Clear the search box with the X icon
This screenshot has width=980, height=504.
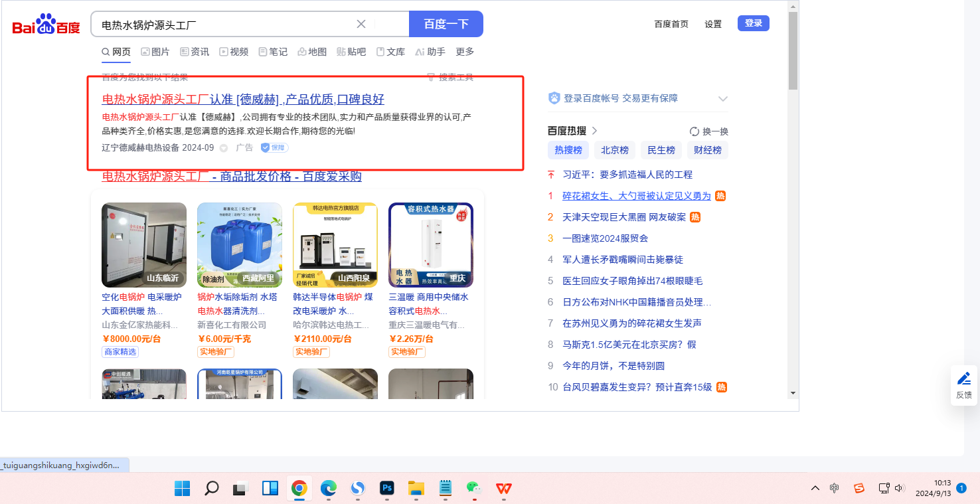[361, 25]
